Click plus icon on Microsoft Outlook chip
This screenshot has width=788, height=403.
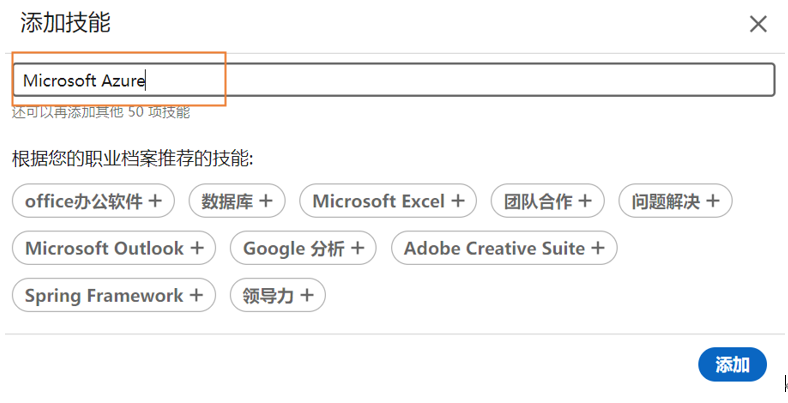click(197, 248)
